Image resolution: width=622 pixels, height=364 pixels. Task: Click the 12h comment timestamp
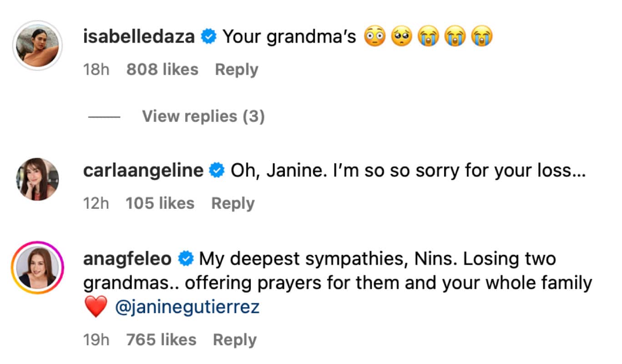pyautogui.click(x=96, y=203)
